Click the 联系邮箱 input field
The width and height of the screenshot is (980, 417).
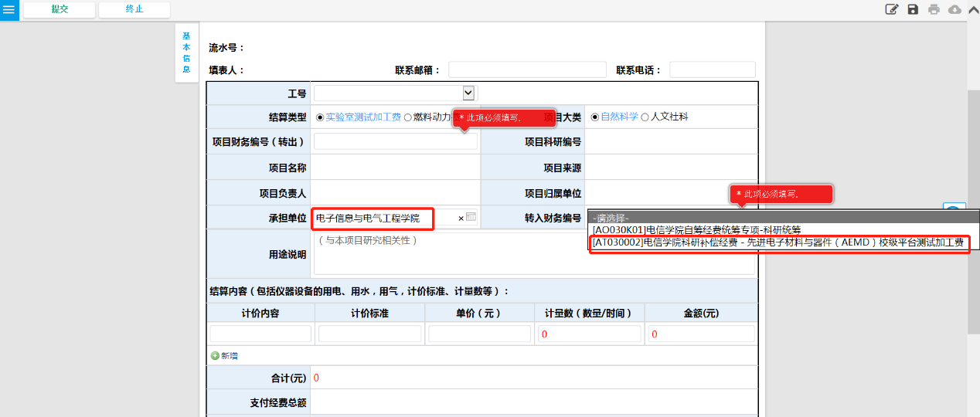point(527,70)
